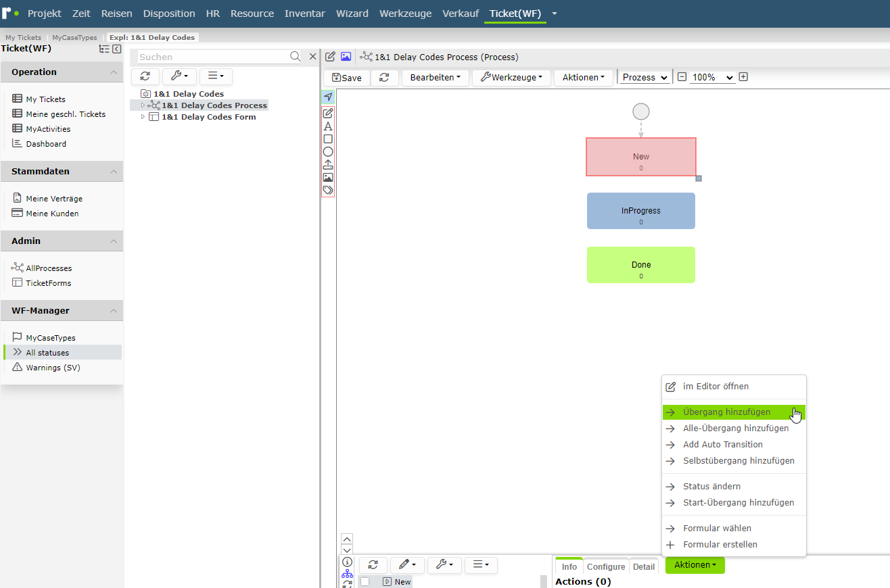
Task: Open the green Aktionen button
Action: click(695, 565)
